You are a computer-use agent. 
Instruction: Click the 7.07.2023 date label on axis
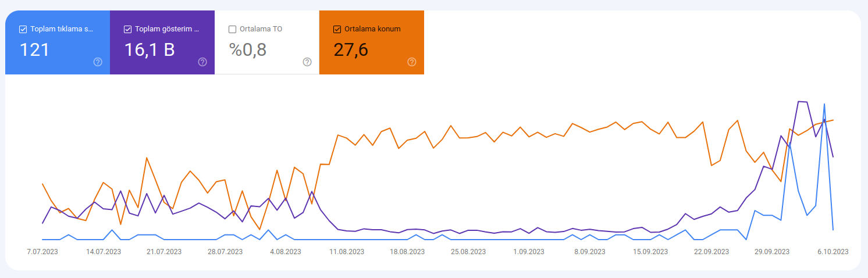[x=42, y=252]
